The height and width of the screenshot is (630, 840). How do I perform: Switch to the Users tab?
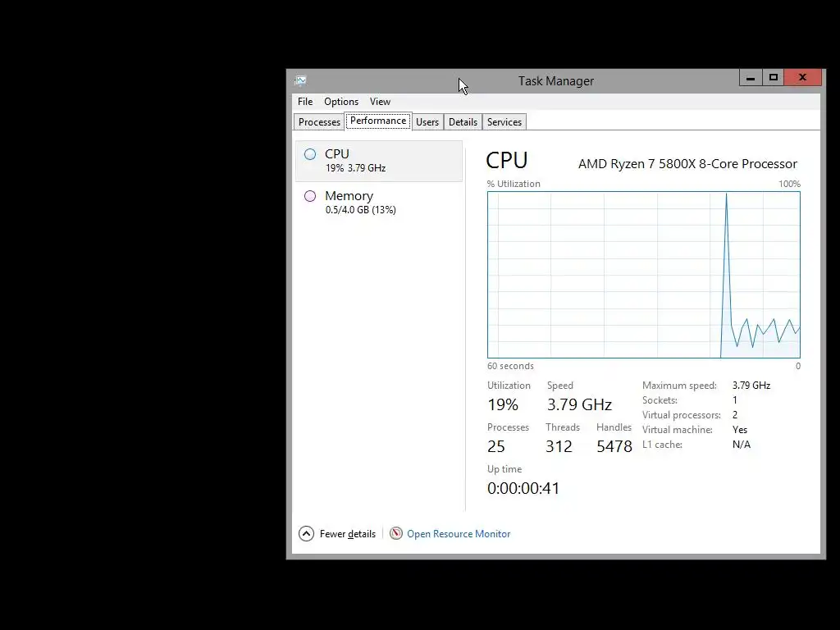point(427,122)
